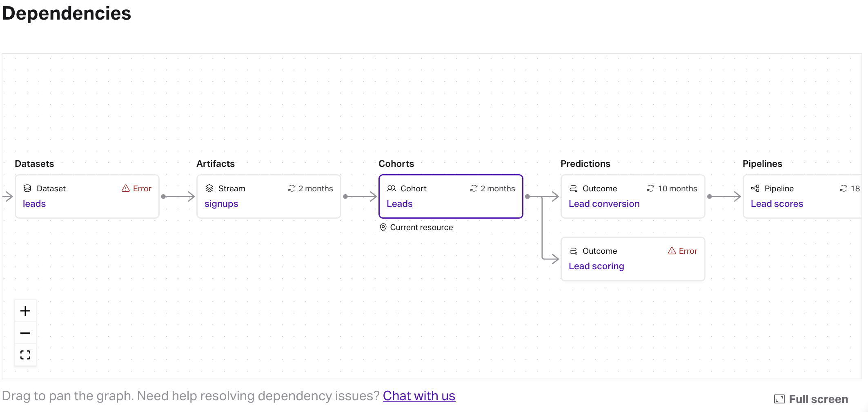Image resolution: width=868 pixels, height=412 pixels.
Task: Open the signups stream link
Action: 221,204
